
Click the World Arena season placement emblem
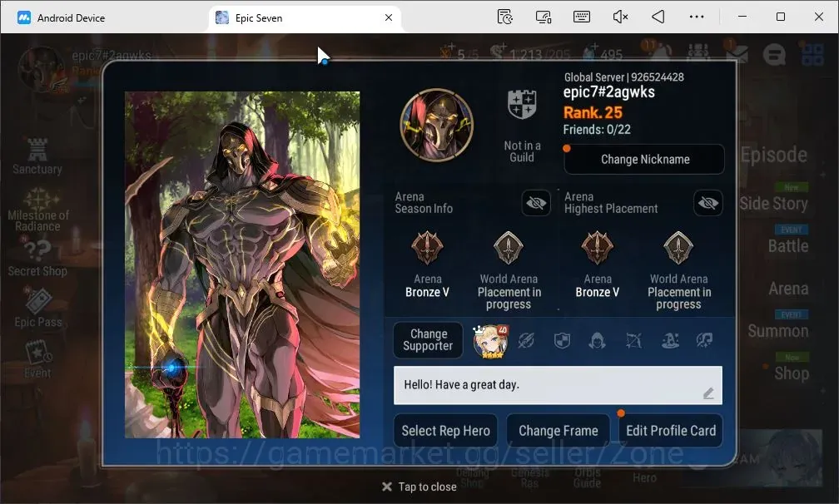click(509, 248)
